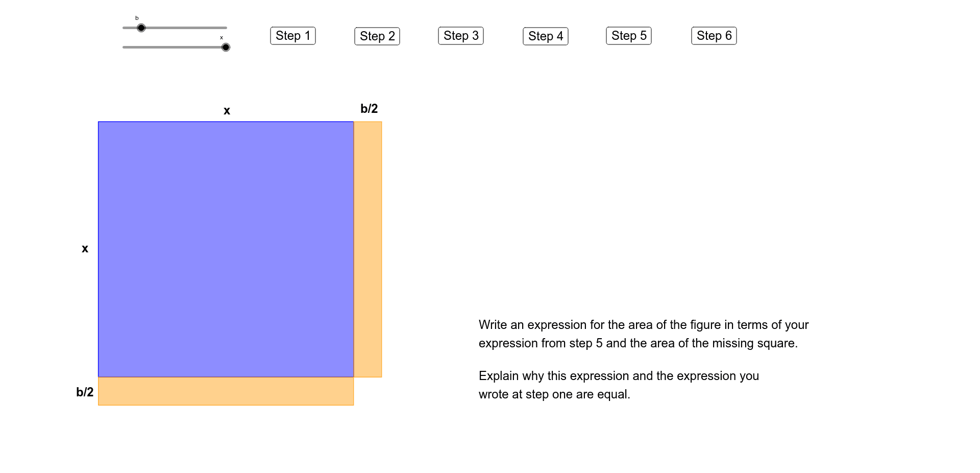Click the x slider thumb

(225, 47)
